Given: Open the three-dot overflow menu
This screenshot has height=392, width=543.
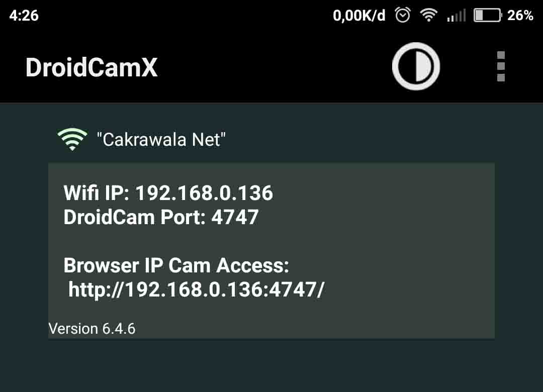Looking at the screenshot, I should click(x=501, y=66).
